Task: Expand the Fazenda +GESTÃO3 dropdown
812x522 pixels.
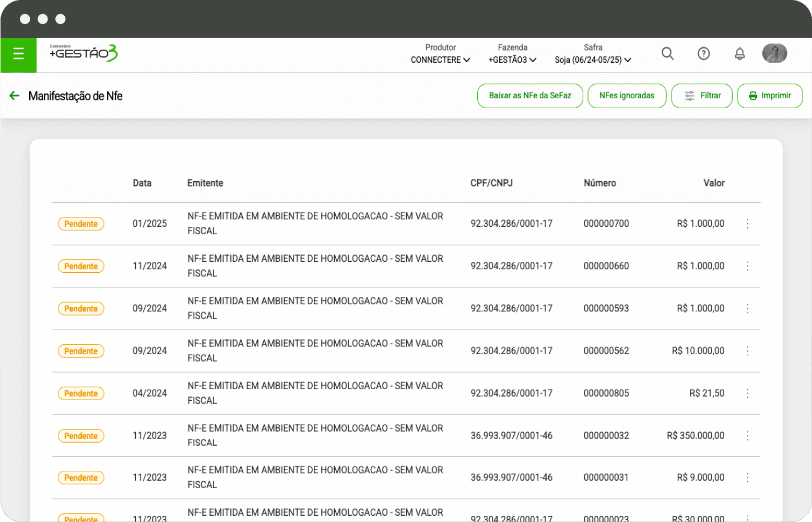Action: 512,60
